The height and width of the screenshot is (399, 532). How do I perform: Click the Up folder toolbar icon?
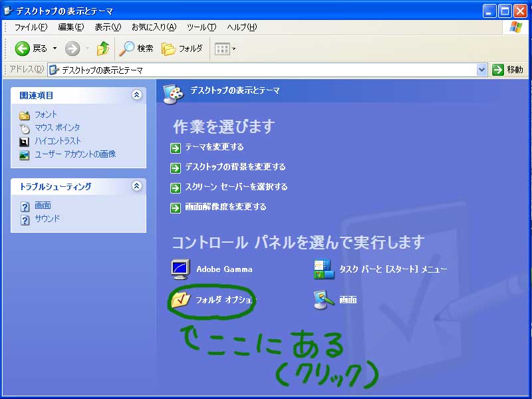point(102,49)
